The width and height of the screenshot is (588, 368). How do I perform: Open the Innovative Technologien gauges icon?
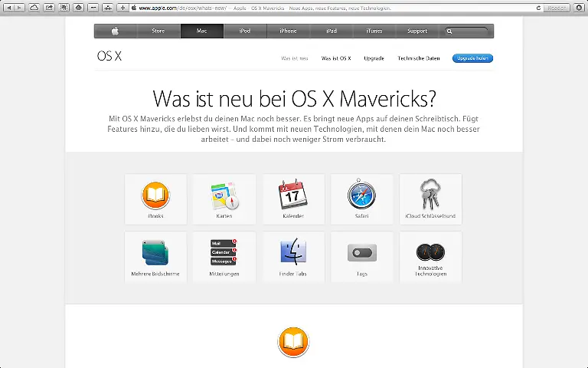(x=430, y=252)
